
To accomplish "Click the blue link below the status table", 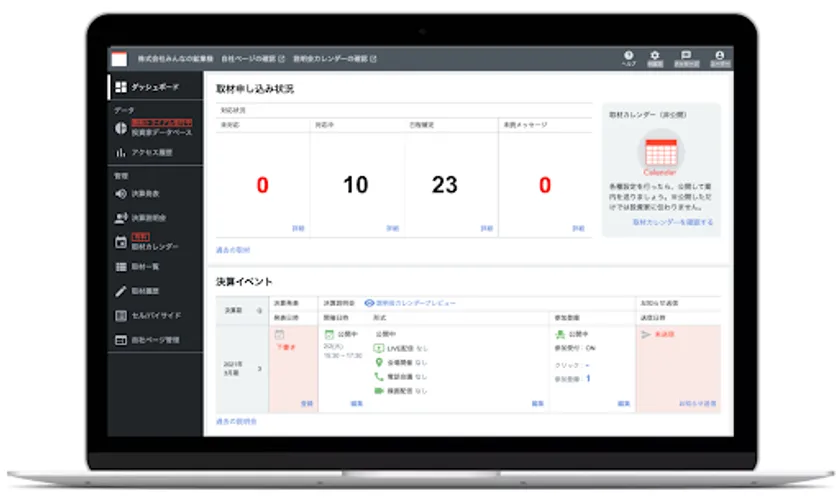I will pos(233,250).
